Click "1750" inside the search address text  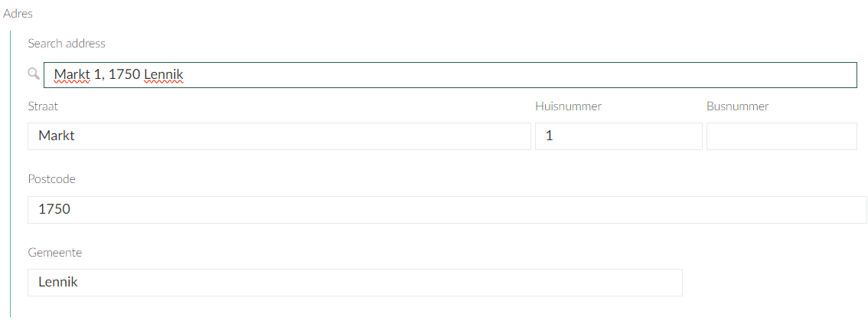[124, 75]
